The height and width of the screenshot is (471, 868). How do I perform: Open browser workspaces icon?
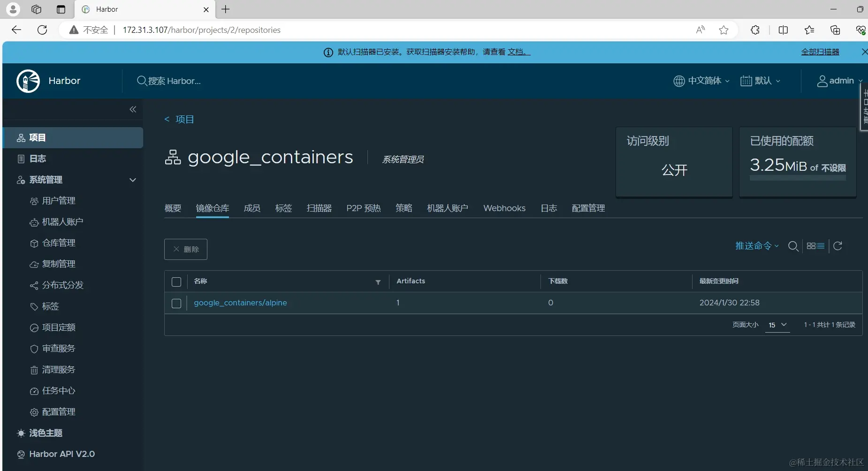(36, 9)
